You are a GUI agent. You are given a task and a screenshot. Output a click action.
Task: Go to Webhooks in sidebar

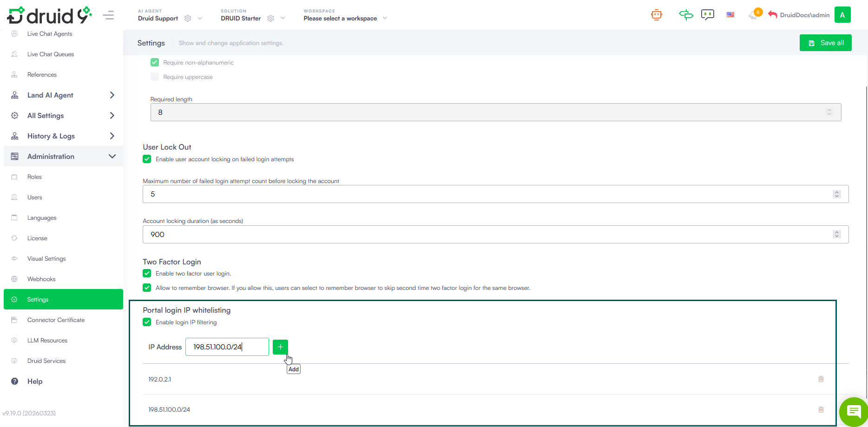click(41, 279)
